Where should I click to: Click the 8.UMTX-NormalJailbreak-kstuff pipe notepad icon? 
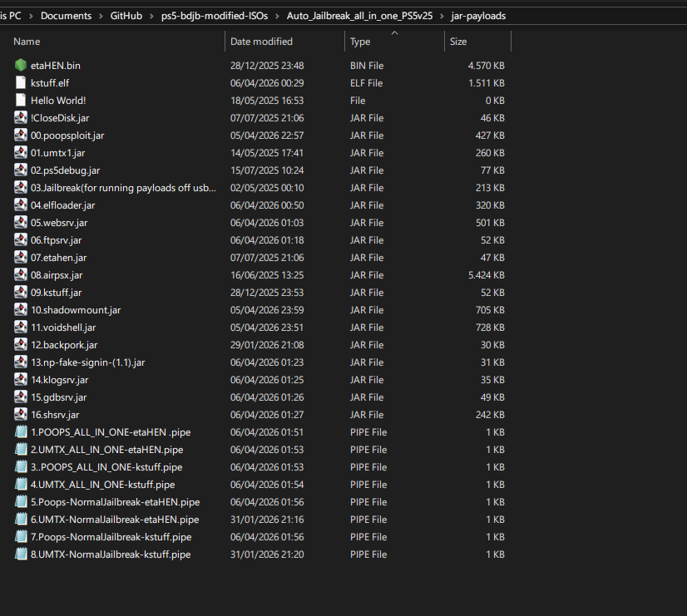coord(21,554)
